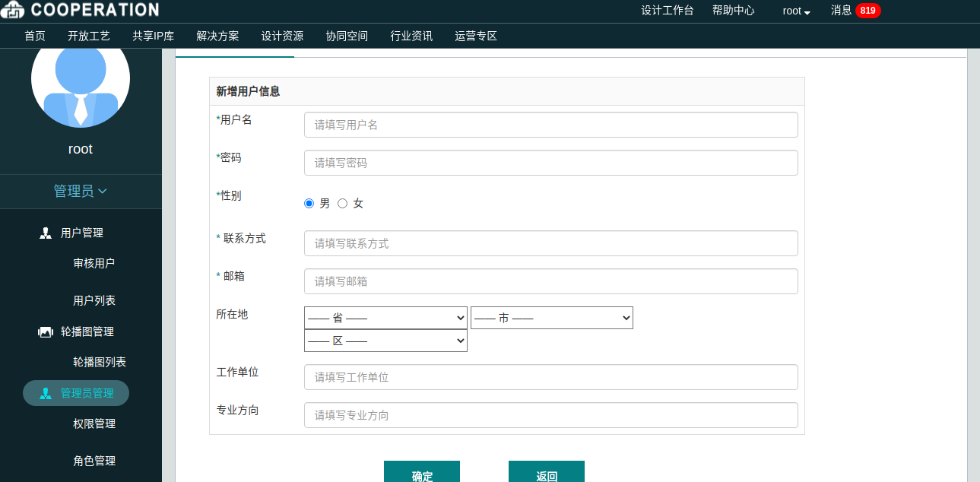Open the 省 province dropdown
This screenshot has height=482, width=980.
click(x=385, y=318)
